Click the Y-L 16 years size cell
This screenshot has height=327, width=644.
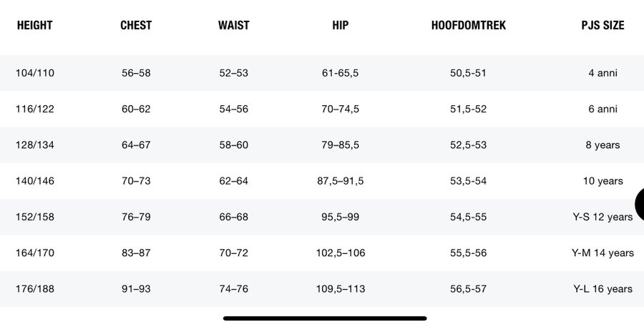[602, 289]
